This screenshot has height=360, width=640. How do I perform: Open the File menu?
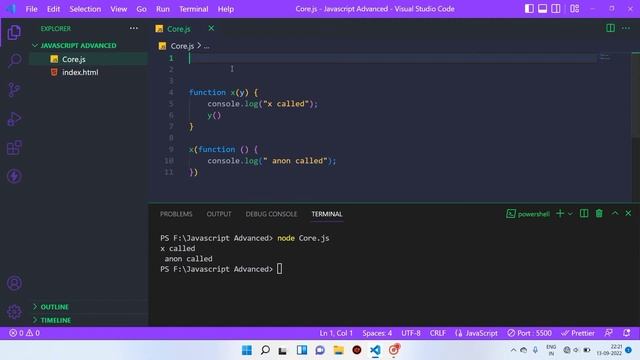pyautogui.click(x=31, y=9)
